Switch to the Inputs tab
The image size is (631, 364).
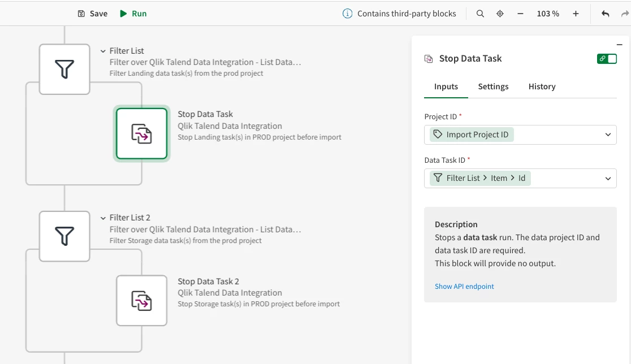pos(446,87)
